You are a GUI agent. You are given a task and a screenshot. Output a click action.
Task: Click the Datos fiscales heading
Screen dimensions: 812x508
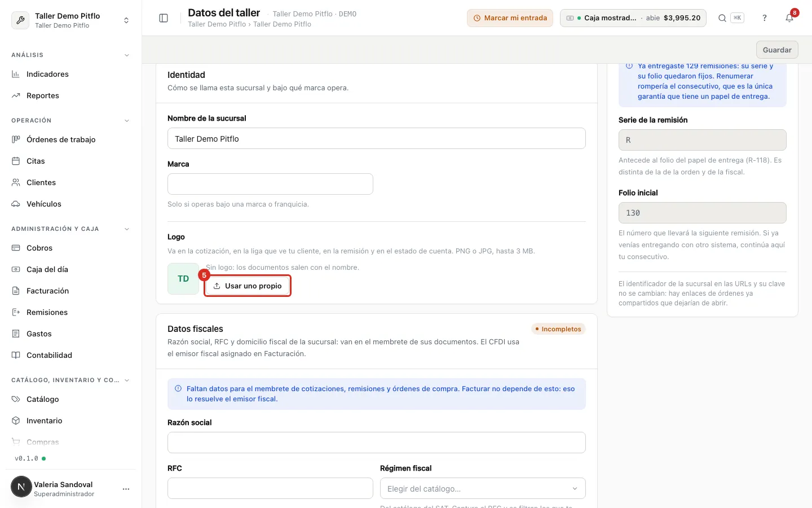pyautogui.click(x=195, y=329)
